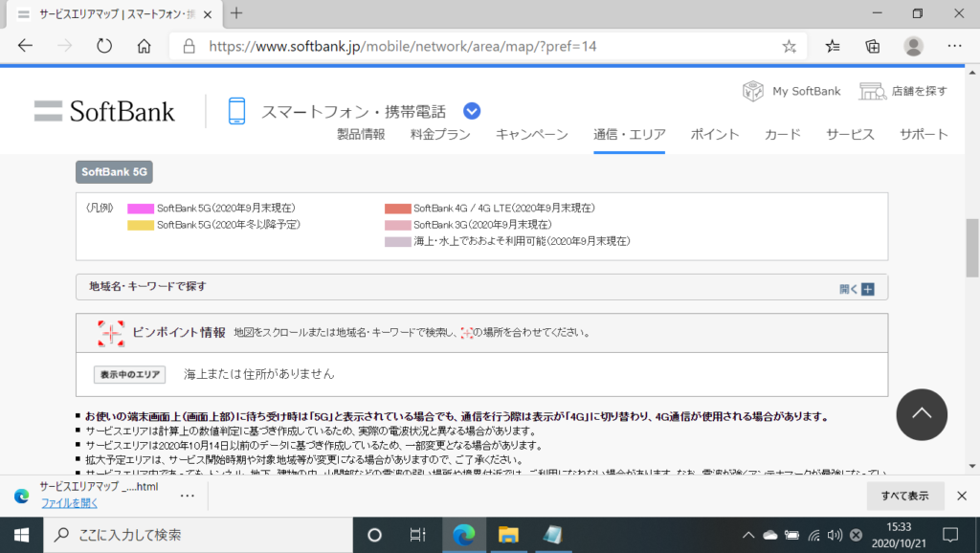The width and height of the screenshot is (980, 553).
Task: Show hidden tray icons chevron
Action: 747,536
